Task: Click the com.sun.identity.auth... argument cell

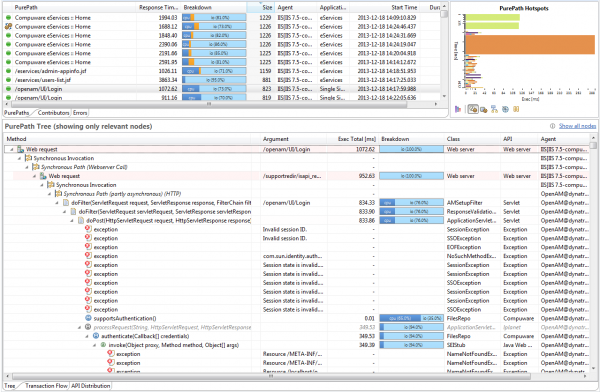Action: click(x=293, y=256)
